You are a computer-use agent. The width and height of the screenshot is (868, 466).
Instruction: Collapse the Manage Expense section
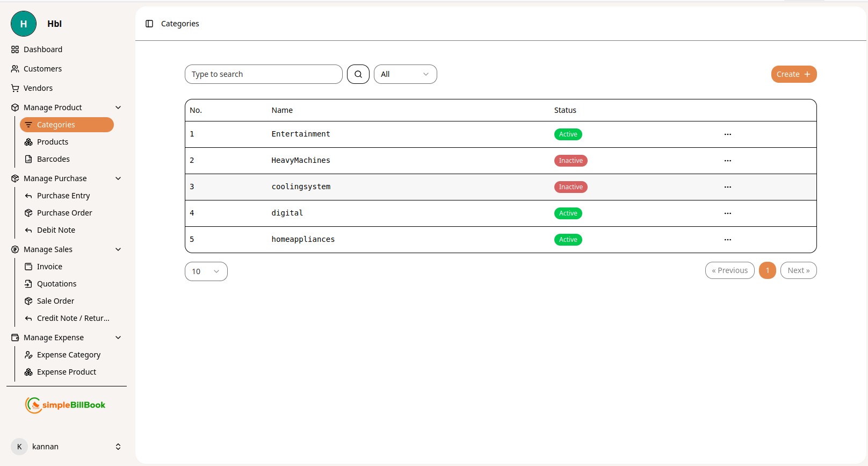click(x=118, y=338)
